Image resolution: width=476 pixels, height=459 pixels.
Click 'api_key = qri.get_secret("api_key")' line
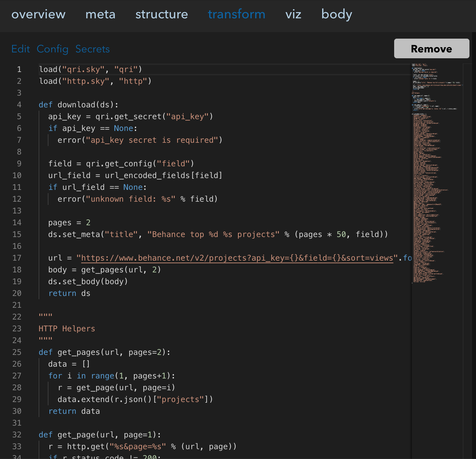[131, 117]
